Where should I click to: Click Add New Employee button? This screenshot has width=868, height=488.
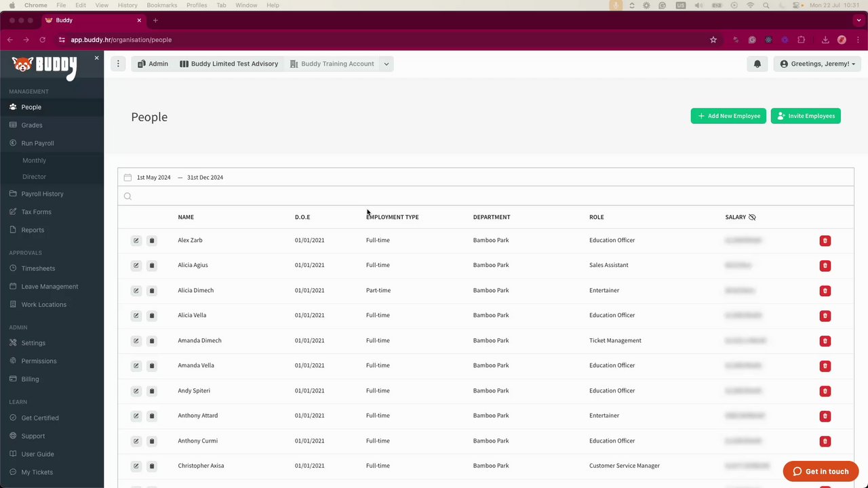[728, 116]
